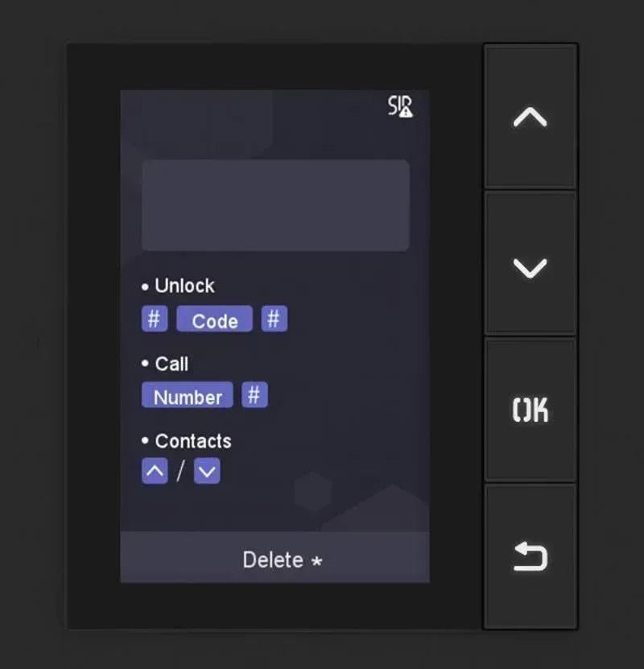The height and width of the screenshot is (669, 644).
Task: Click the slash between Contacts chevrons
Action: [x=180, y=471]
